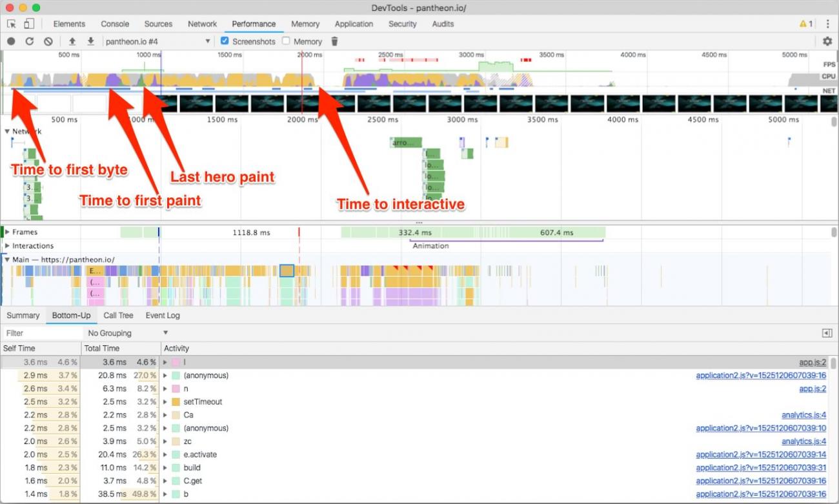Open analytics.js:4 link for zc row
Viewport: 839px width, 504px height.
(x=804, y=441)
